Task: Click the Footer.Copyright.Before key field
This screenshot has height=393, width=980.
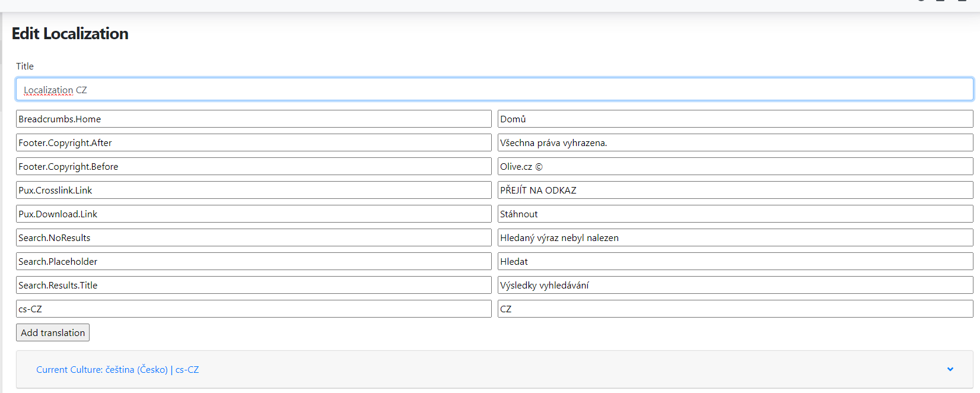Action: 253,166
